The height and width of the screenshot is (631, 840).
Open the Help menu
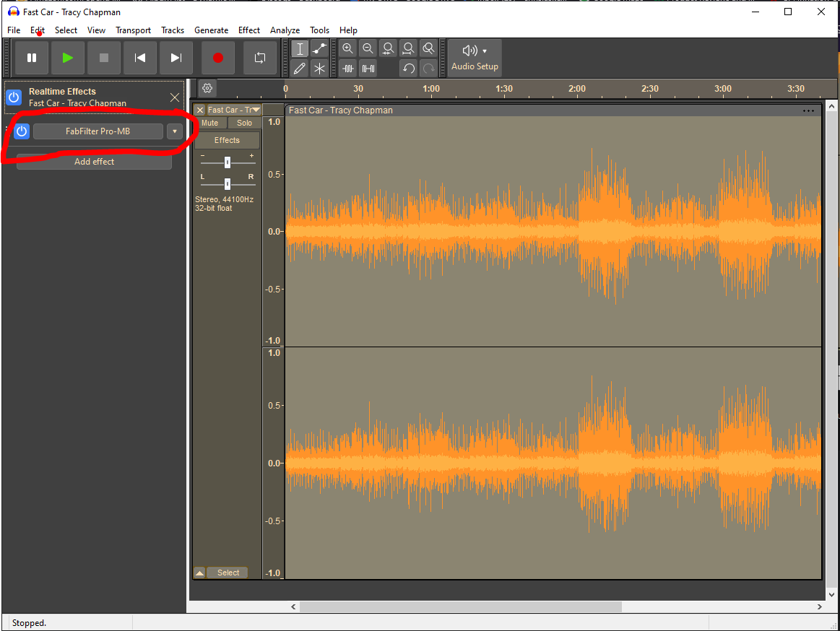[348, 30]
